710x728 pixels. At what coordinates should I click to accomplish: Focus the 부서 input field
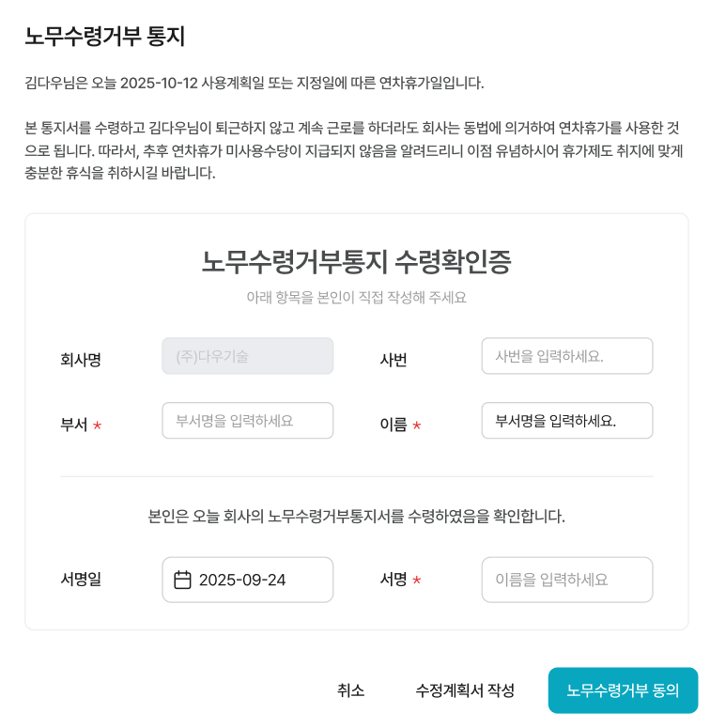247,421
